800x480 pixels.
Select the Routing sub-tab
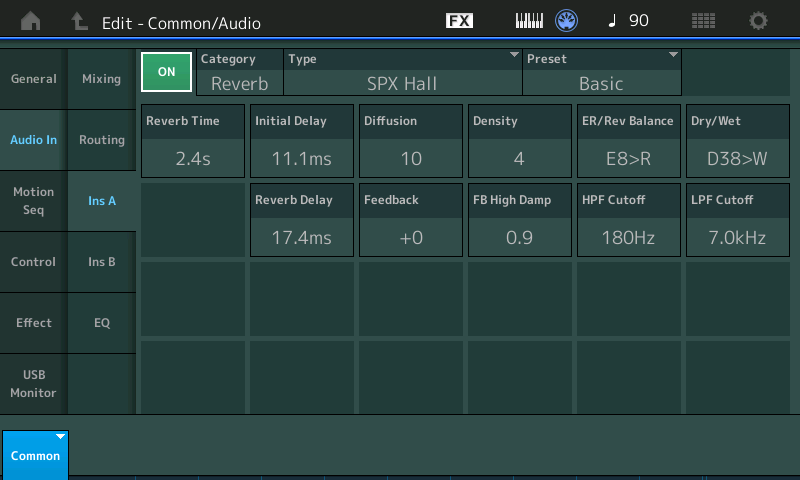pyautogui.click(x=101, y=140)
